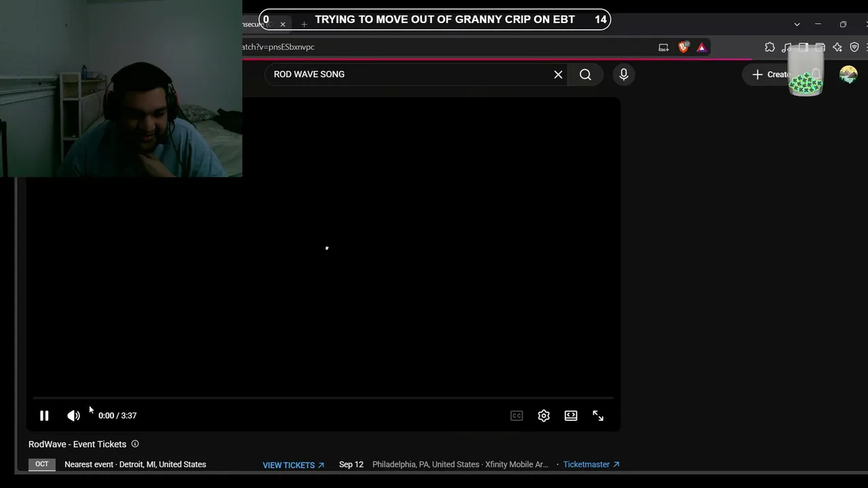Expand the tab search dropdown chevron
The width and height of the screenshot is (868, 488).
(x=797, y=24)
